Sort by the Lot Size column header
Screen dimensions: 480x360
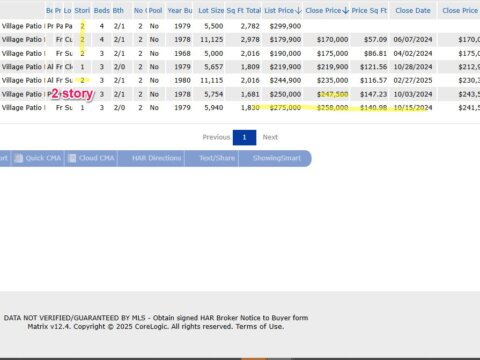click(211, 11)
